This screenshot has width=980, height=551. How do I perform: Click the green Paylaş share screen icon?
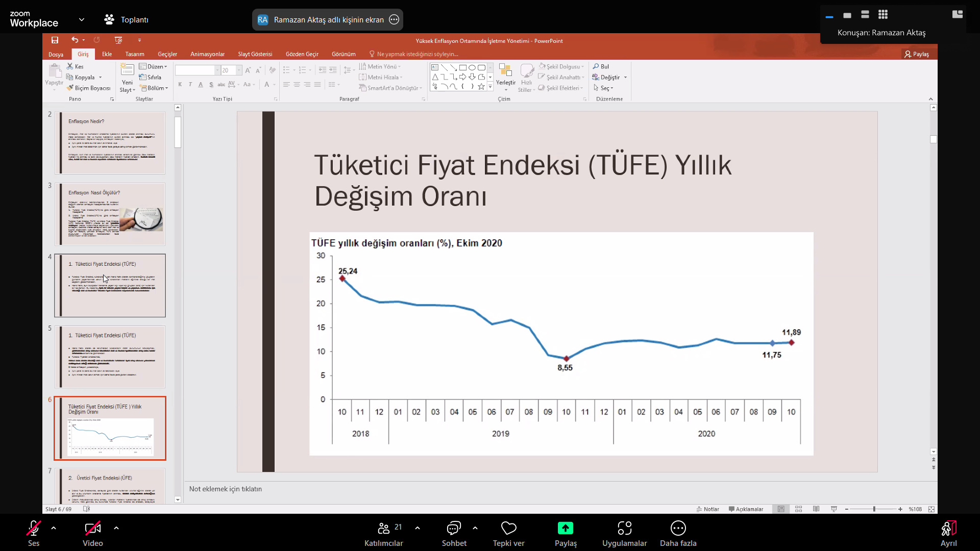(566, 529)
